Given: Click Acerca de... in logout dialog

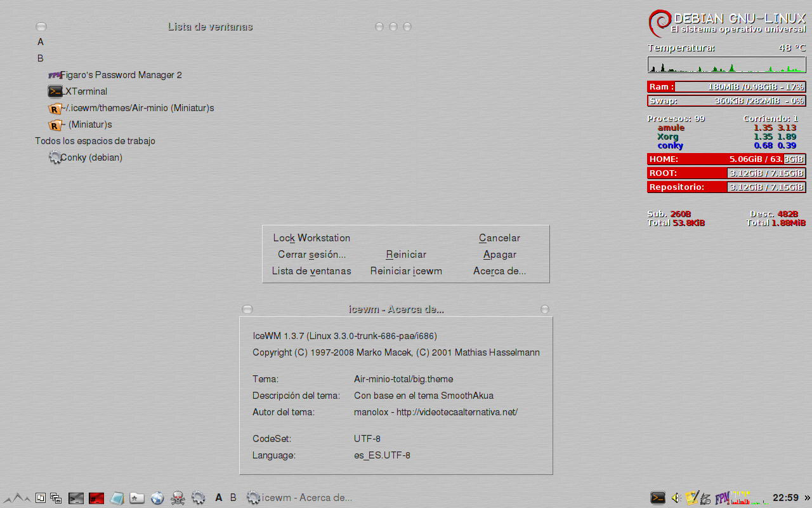Looking at the screenshot, I should (499, 271).
